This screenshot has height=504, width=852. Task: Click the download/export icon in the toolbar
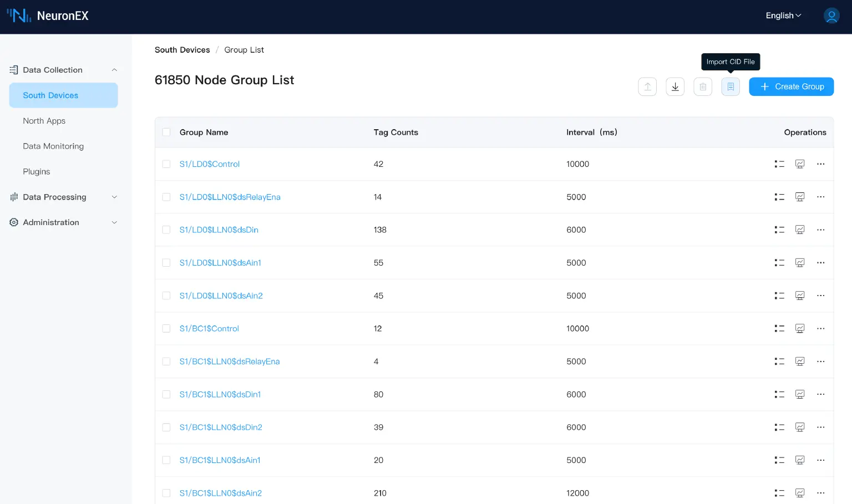(674, 86)
